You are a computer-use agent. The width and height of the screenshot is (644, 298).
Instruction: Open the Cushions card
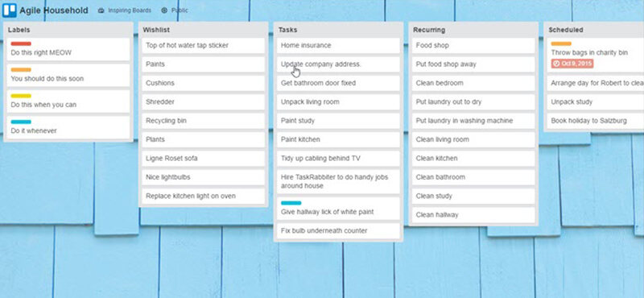click(x=204, y=83)
